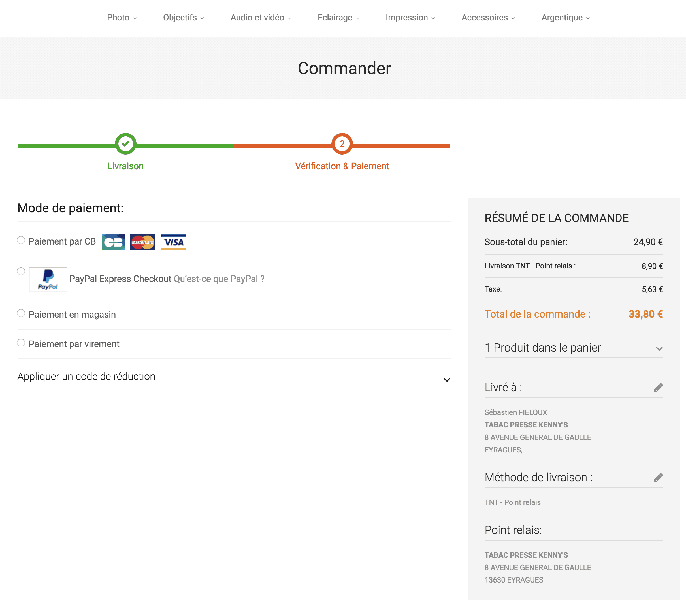Image resolution: width=686 pixels, height=616 pixels.
Task: Click Sébastien FIELOUX name text
Action: click(516, 412)
